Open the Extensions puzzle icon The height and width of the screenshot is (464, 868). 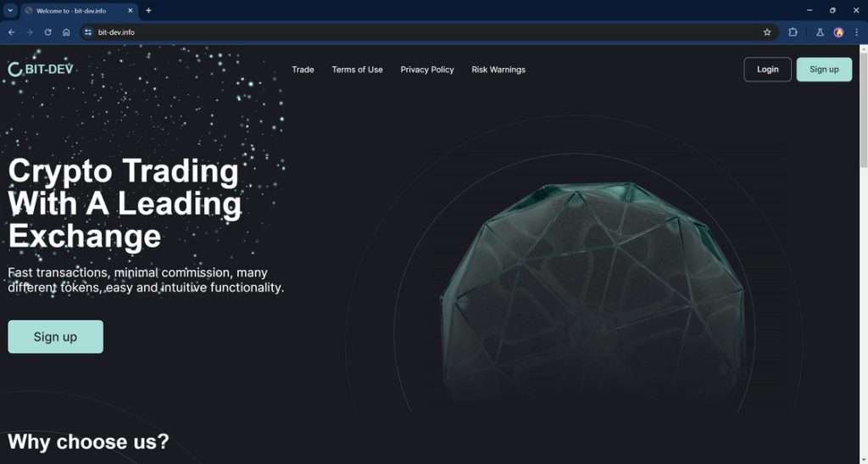(x=793, y=32)
